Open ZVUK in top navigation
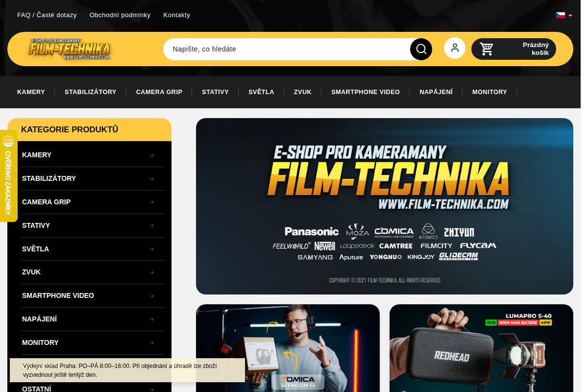 pos(303,92)
